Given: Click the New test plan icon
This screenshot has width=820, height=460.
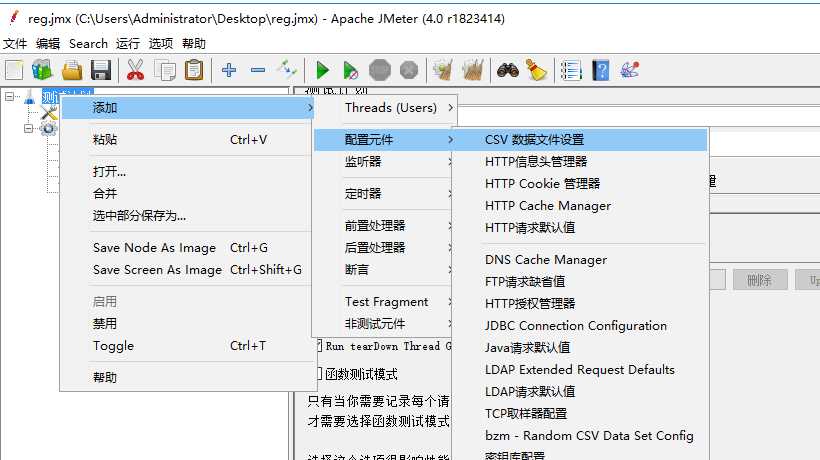Looking at the screenshot, I should pos(14,70).
